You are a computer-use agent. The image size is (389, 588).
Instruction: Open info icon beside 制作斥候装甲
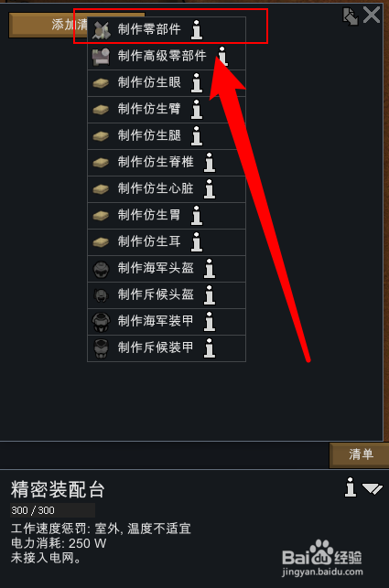210,348
